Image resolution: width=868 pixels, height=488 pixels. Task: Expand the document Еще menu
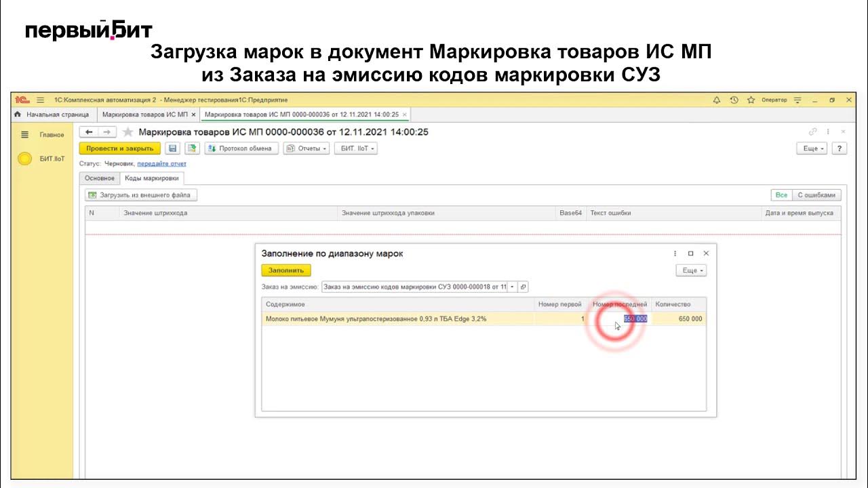pyautogui.click(x=812, y=148)
